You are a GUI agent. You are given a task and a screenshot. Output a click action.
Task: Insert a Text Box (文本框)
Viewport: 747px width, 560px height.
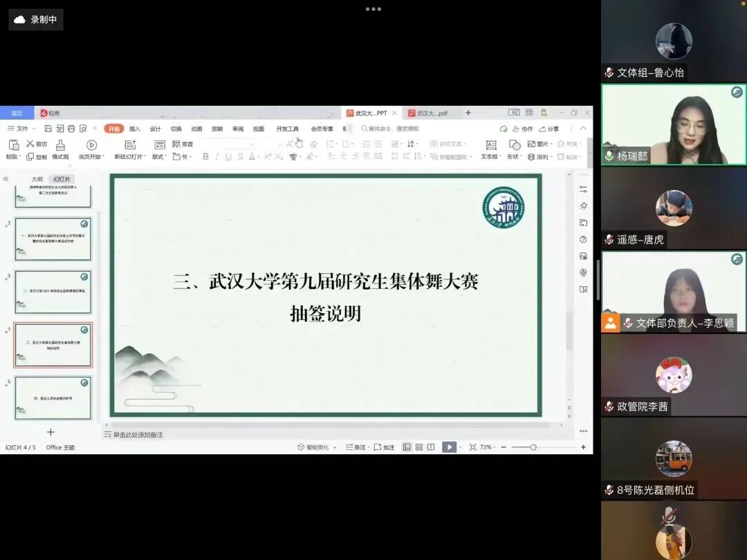490,149
